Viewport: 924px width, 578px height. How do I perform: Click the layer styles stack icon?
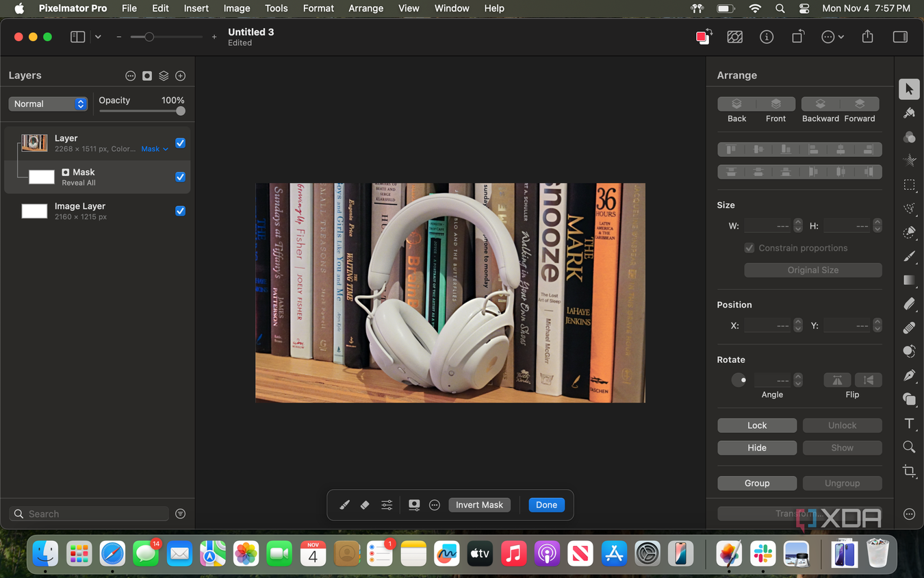[164, 76]
